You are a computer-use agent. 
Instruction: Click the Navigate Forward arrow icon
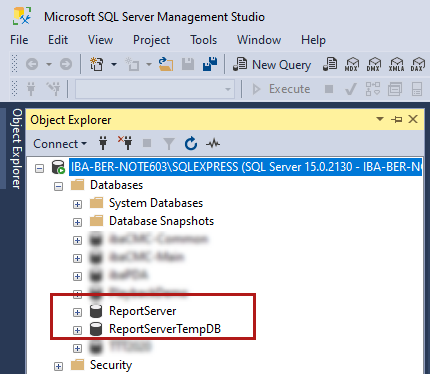click(66, 64)
